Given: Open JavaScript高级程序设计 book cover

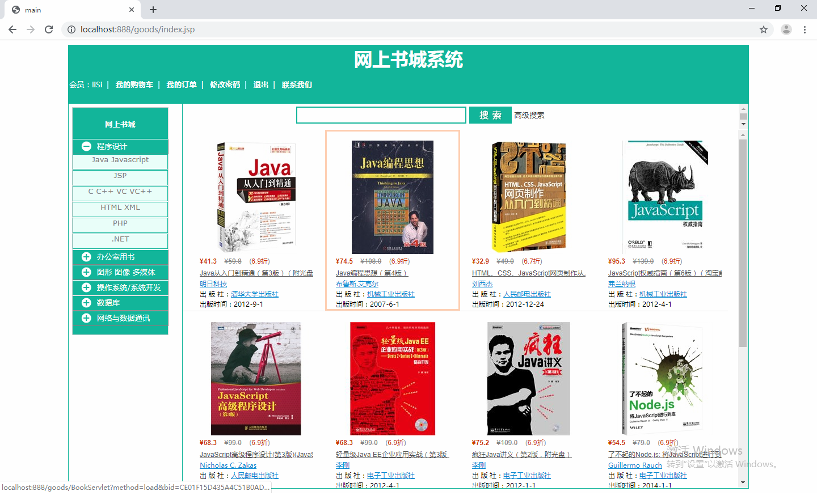Looking at the screenshot, I should pyautogui.click(x=256, y=379).
